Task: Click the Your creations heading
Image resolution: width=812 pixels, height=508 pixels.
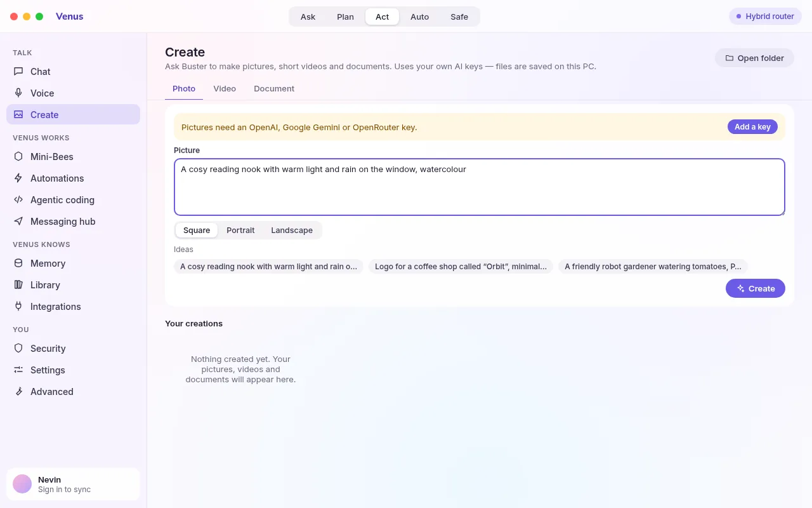Action: 193,323
